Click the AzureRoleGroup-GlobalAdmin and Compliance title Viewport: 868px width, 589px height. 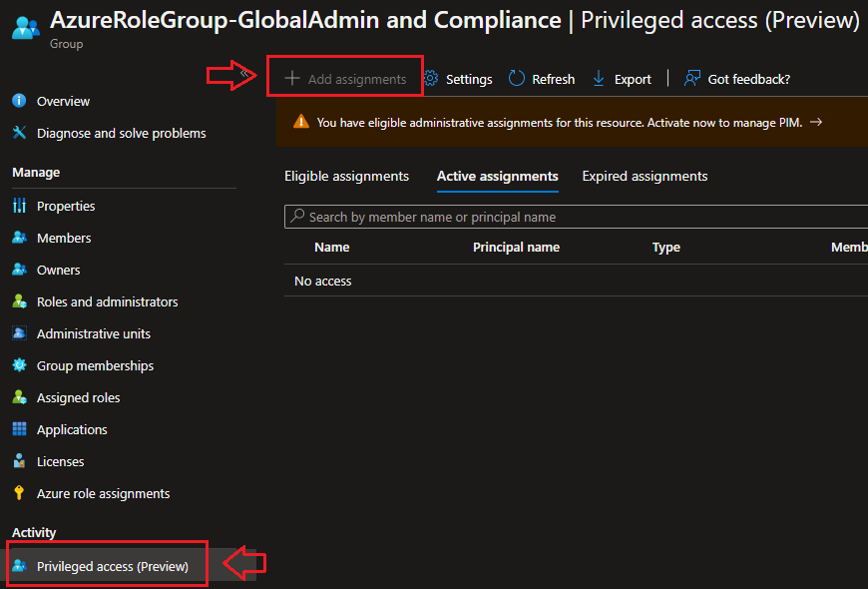tap(305, 20)
